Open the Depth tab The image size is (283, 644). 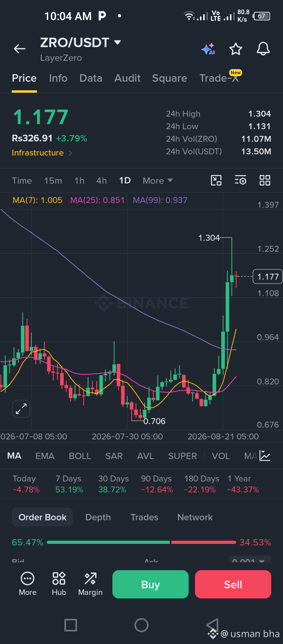(98, 517)
